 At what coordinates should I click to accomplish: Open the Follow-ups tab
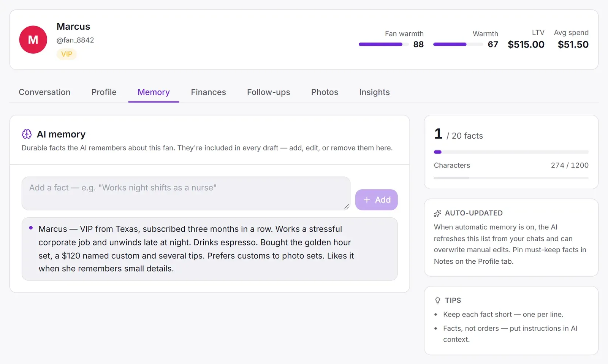pyautogui.click(x=269, y=92)
